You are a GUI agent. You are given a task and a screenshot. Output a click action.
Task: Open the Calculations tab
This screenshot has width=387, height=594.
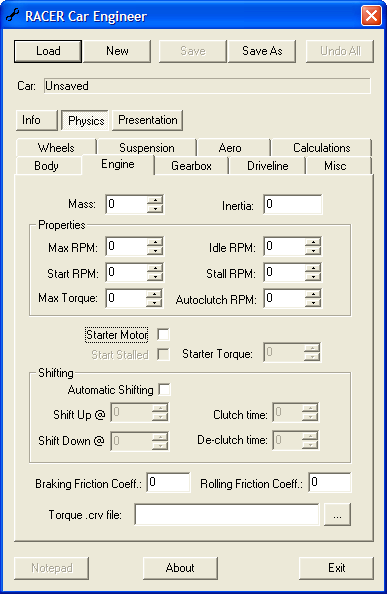pos(321,147)
